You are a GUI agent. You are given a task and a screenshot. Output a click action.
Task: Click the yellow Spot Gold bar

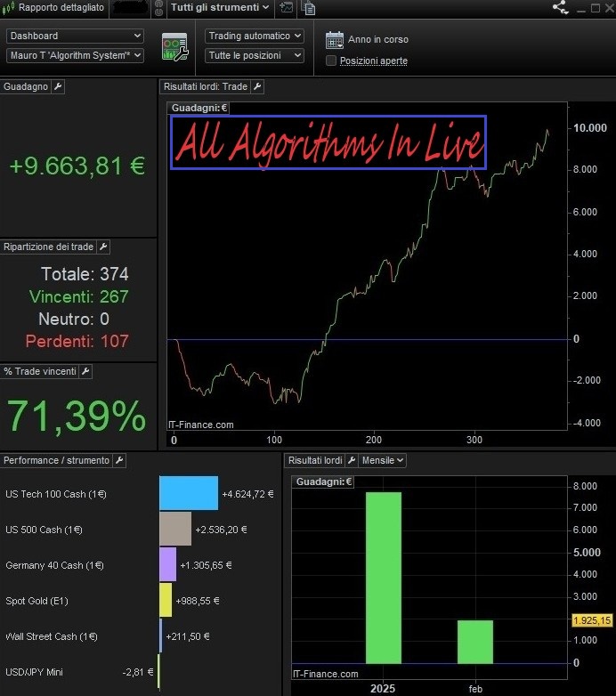(x=166, y=600)
